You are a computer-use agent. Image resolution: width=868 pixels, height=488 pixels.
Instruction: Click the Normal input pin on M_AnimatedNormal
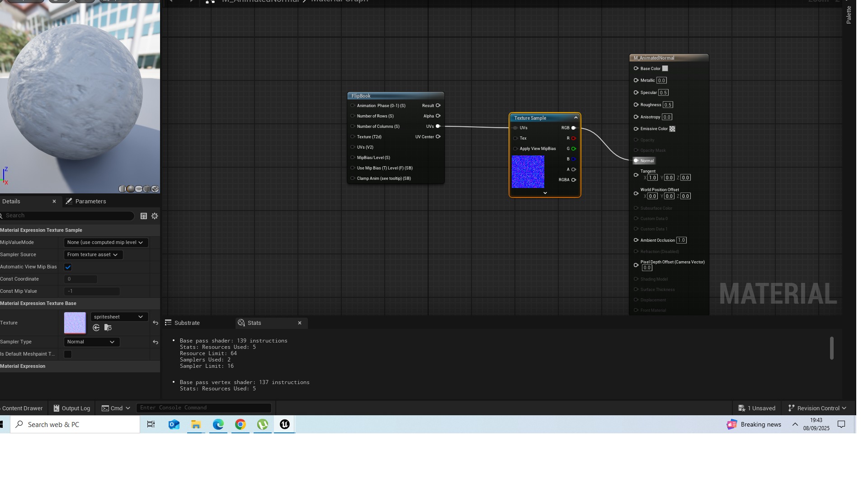tap(636, 160)
